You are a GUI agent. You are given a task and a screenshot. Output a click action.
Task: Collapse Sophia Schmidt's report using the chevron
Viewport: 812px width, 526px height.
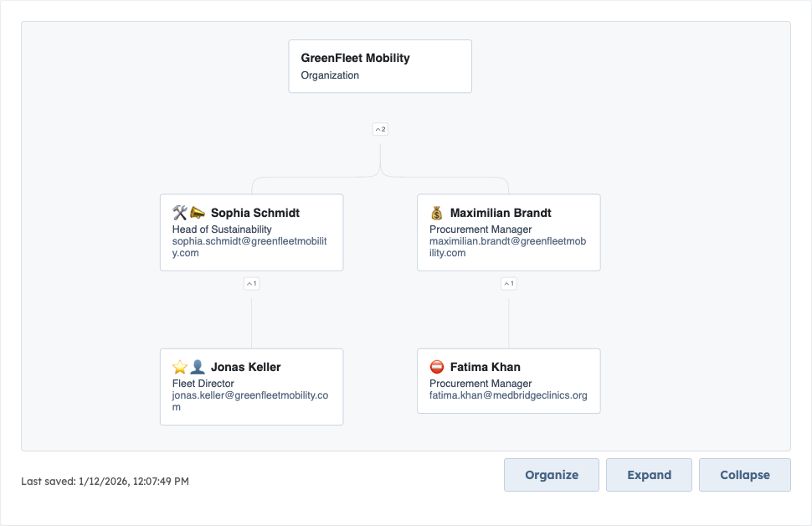[251, 283]
